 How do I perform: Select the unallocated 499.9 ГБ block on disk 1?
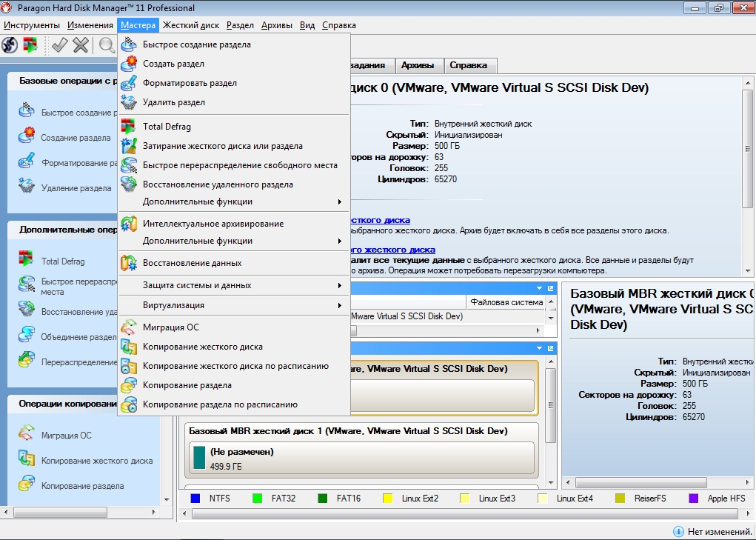361,458
